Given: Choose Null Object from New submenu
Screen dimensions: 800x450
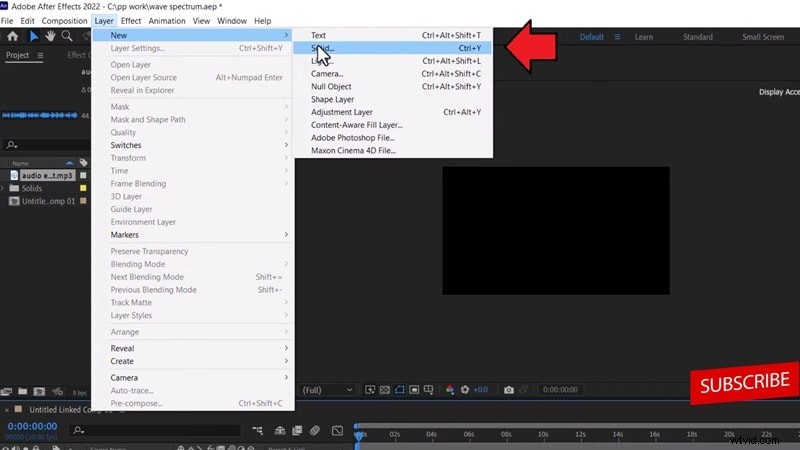Looking at the screenshot, I should [393, 86].
